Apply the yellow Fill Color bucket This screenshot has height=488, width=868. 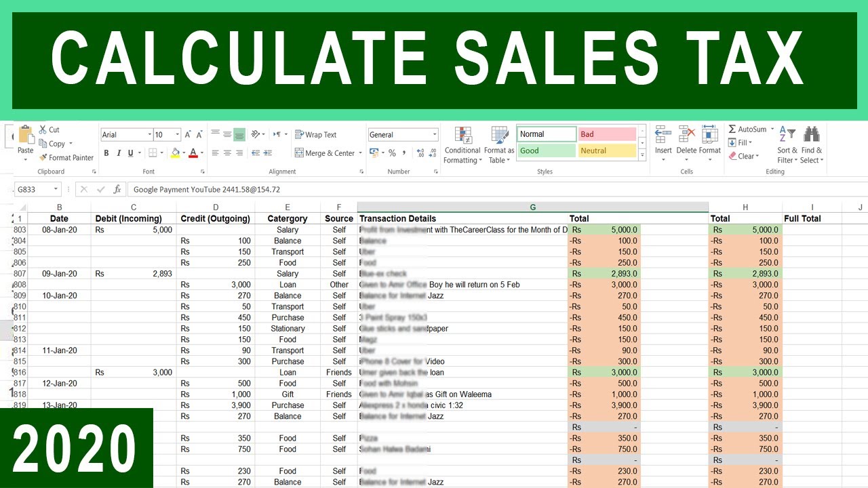176,153
